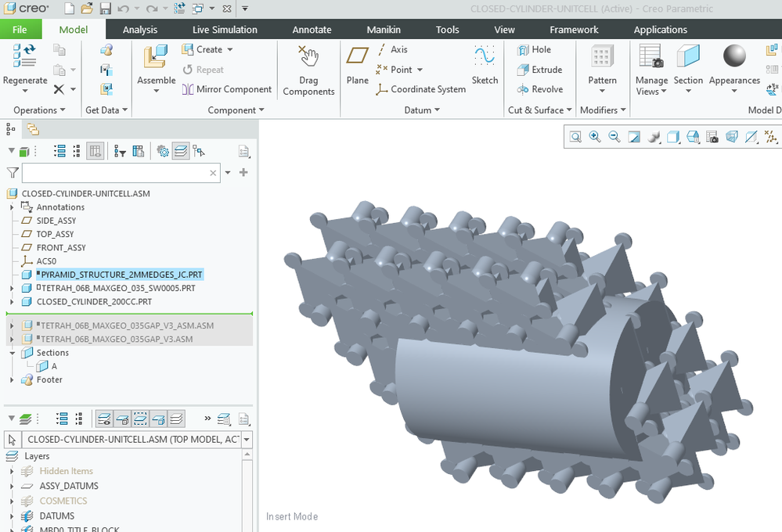
Task: Click the Refit view icon
Action: coord(575,137)
